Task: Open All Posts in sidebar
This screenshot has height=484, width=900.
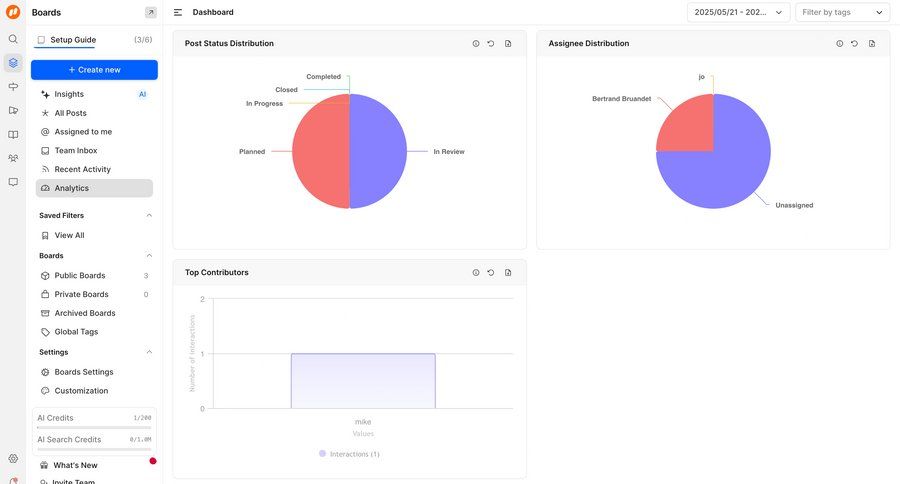Action: pos(94,113)
